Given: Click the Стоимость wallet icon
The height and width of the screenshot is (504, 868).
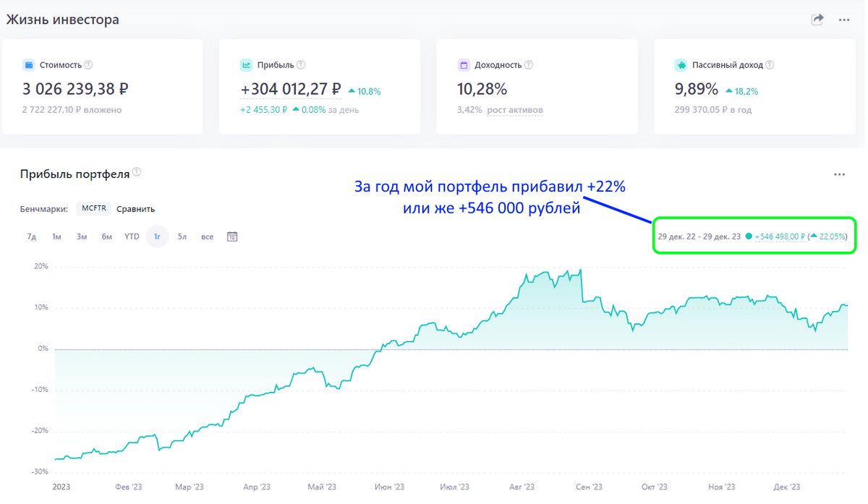Looking at the screenshot, I should click(29, 65).
